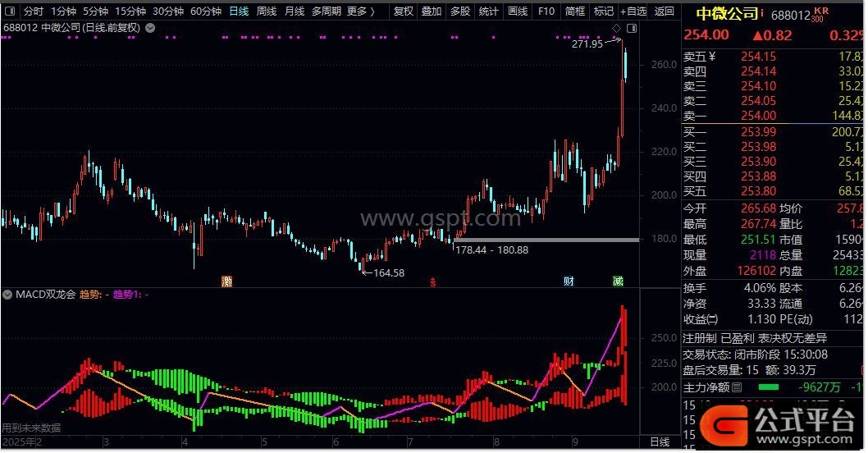Click the +自选 add to watchlist button
This screenshot has height=453, width=868.
click(x=633, y=11)
